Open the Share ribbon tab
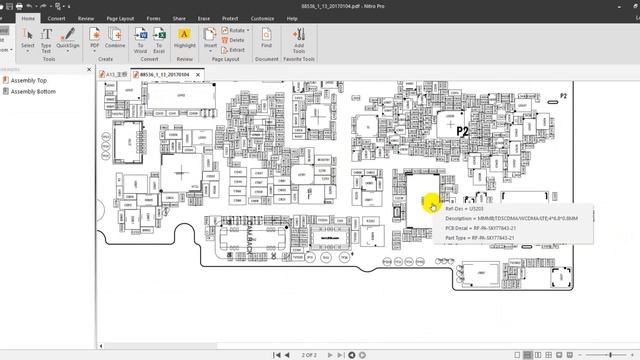 click(179, 18)
